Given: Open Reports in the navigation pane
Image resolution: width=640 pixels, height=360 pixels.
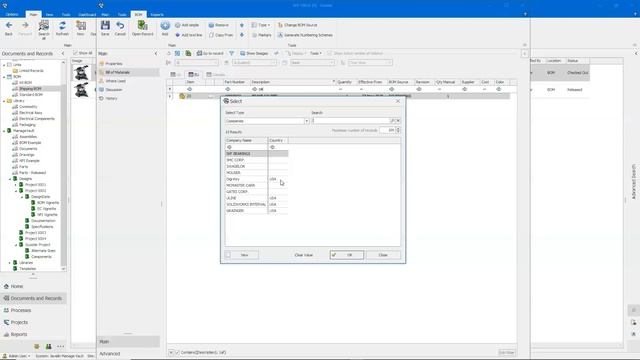Looking at the screenshot, I should (x=19, y=334).
